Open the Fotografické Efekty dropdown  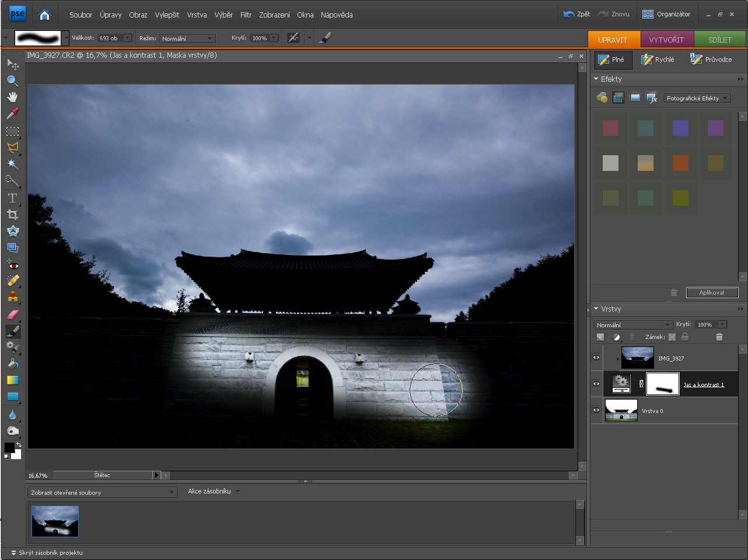(697, 98)
